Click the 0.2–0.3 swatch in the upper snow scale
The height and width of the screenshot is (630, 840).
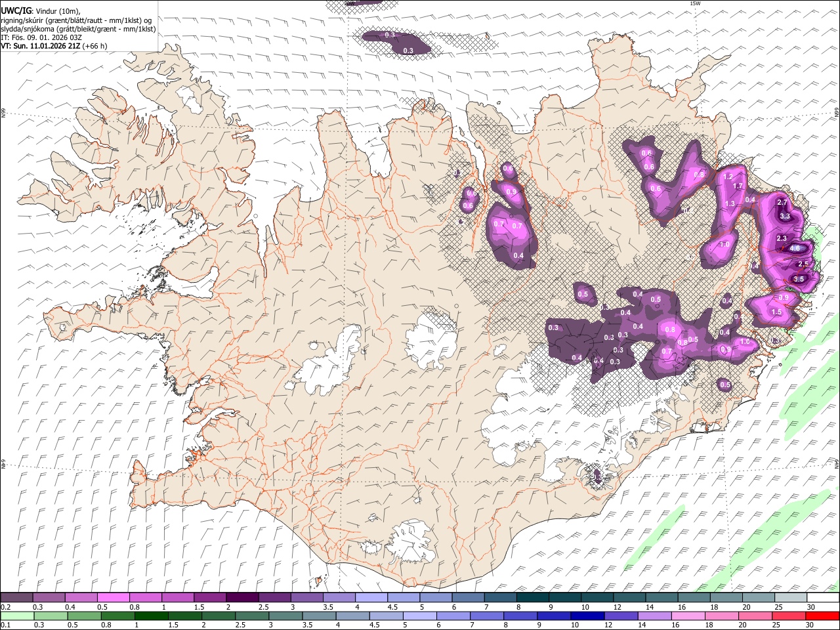click(16, 598)
